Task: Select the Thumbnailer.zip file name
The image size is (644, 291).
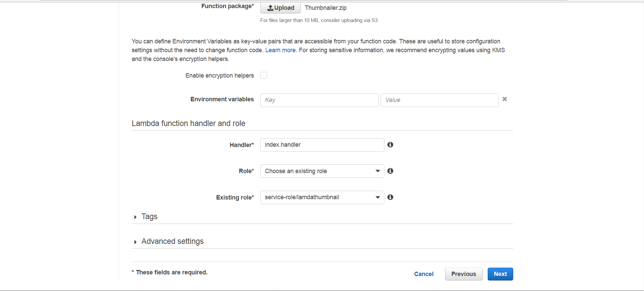Action: click(x=326, y=8)
